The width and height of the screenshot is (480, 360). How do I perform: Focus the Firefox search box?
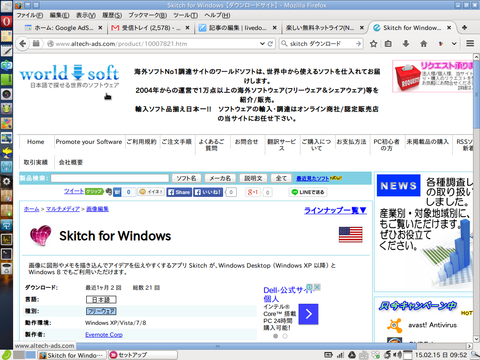pyautogui.click(x=322, y=44)
